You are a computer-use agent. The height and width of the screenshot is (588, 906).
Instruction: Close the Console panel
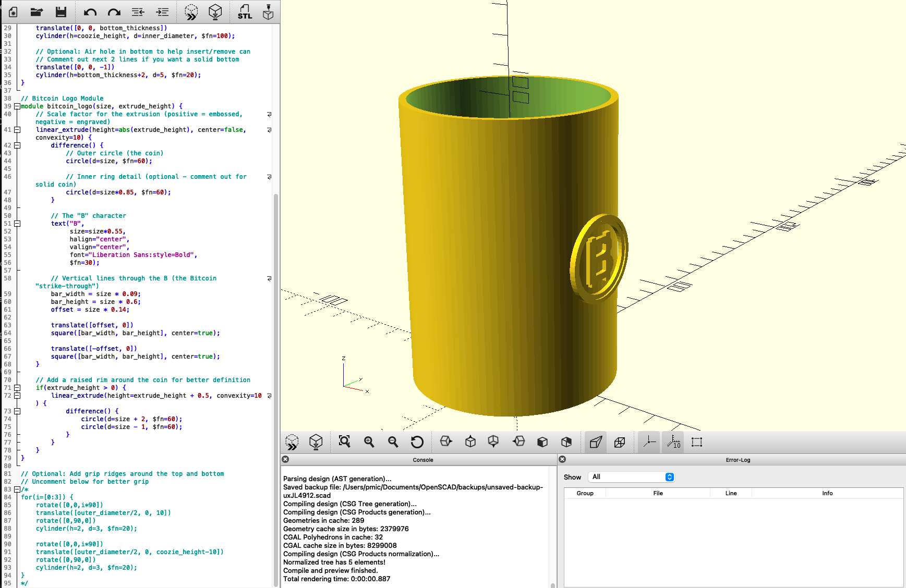tap(285, 459)
